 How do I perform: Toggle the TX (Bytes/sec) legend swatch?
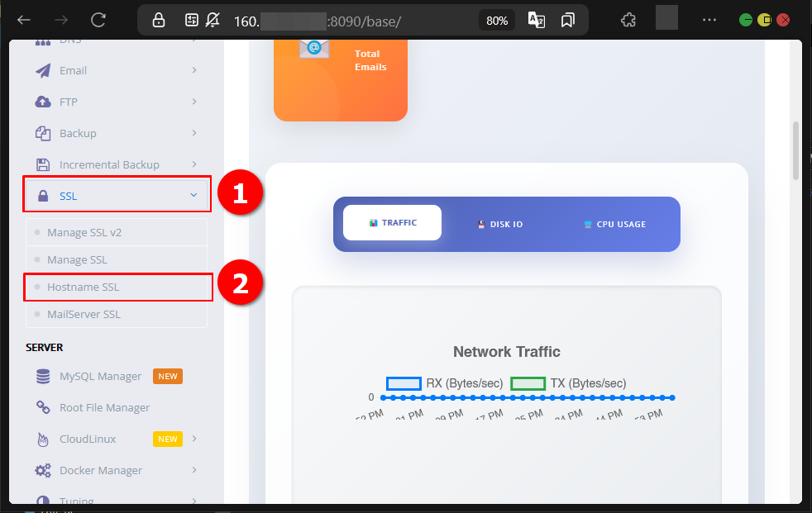coord(528,383)
